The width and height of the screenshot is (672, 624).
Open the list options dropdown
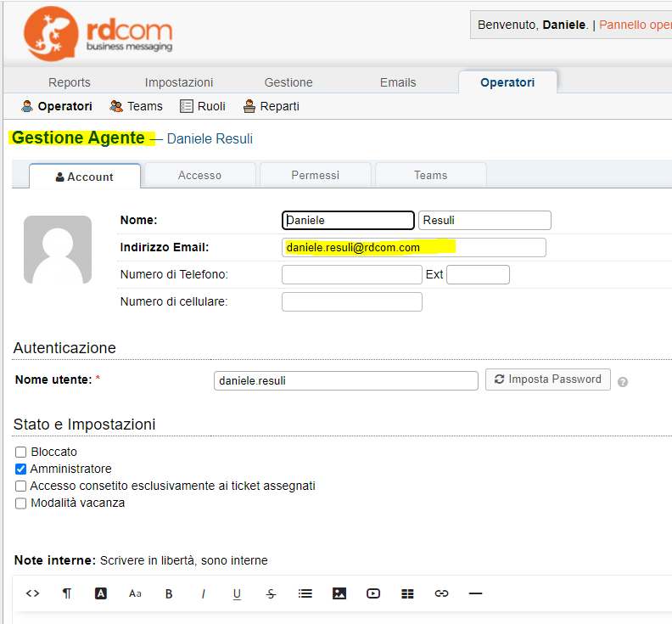tap(305, 593)
